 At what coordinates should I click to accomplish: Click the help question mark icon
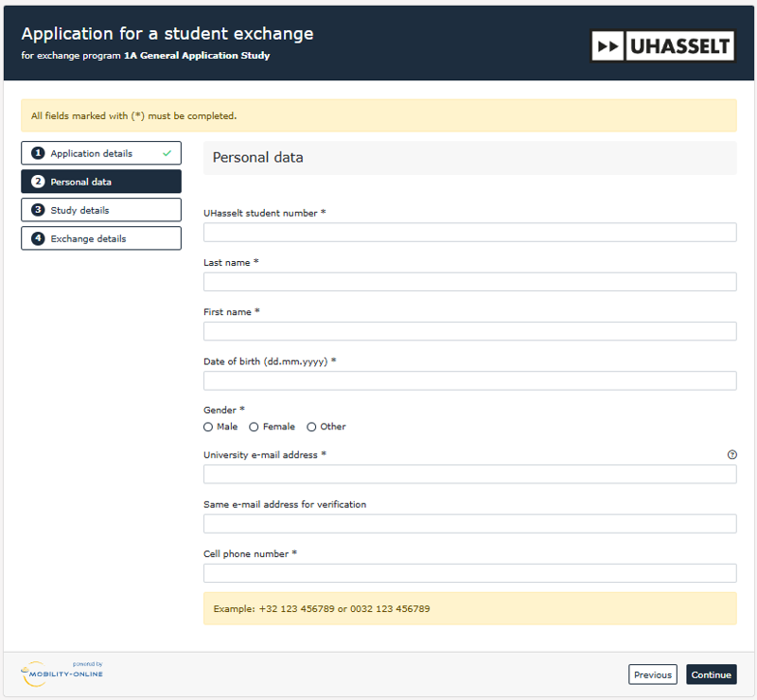731,455
